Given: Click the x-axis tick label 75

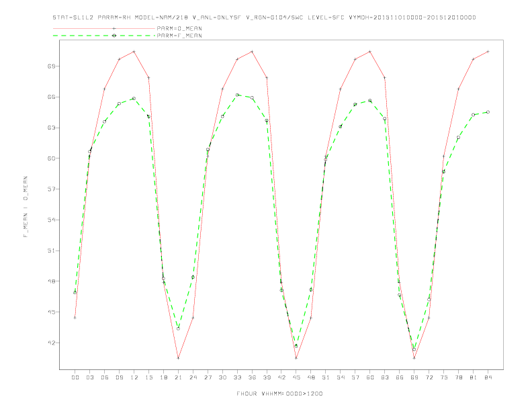Looking at the screenshot, I should [443, 377].
